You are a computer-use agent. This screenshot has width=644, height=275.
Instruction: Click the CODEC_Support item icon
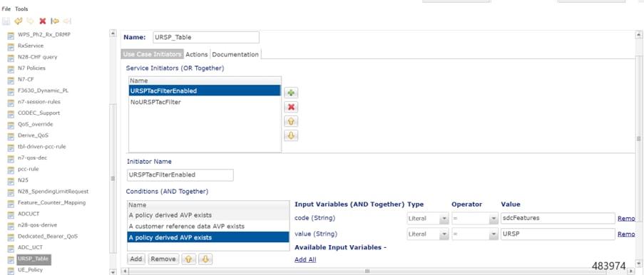11,114
